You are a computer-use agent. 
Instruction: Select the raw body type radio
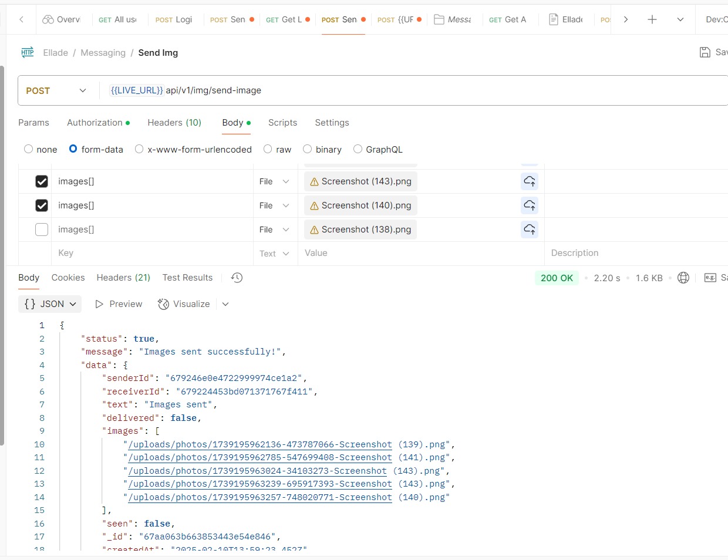pyautogui.click(x=268, y=149)
